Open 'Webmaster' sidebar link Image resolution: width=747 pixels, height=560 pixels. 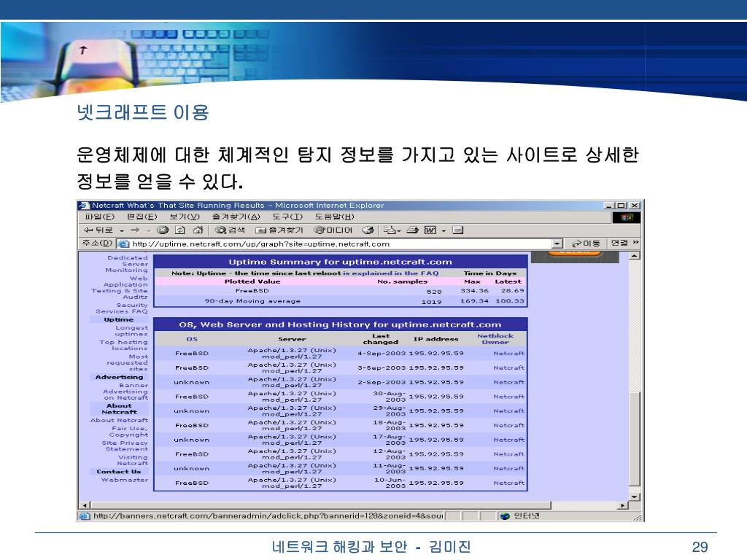tap(124, 480)
